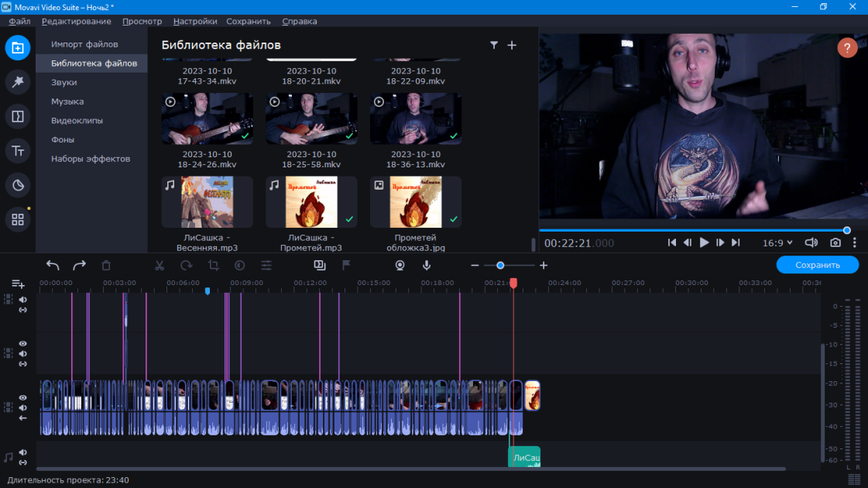The width and height of the screenshot is (868, 488).
Task: Click the plus icon to add files
Action: tap(512, 45)
